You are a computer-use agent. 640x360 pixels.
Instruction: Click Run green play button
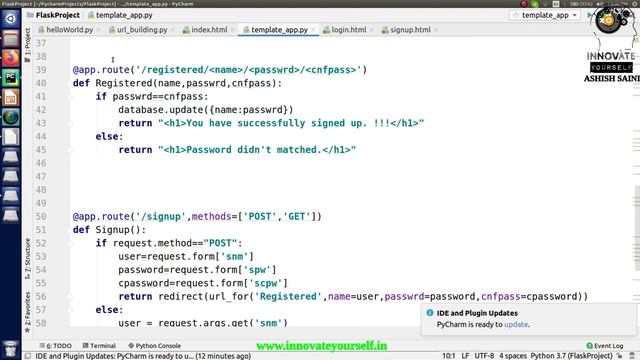coord(589,15)
